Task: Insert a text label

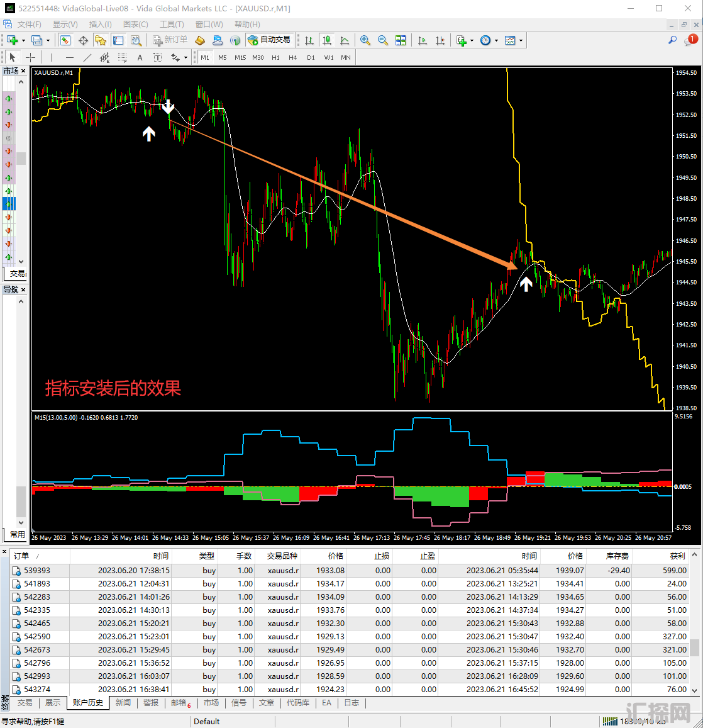Action: tap(157, 57)
